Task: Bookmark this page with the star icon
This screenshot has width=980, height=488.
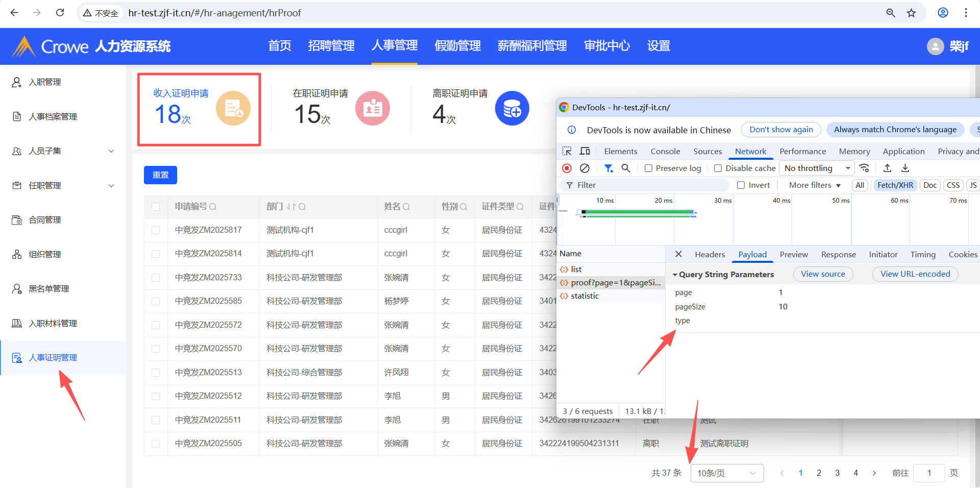Action: point(911,13)
